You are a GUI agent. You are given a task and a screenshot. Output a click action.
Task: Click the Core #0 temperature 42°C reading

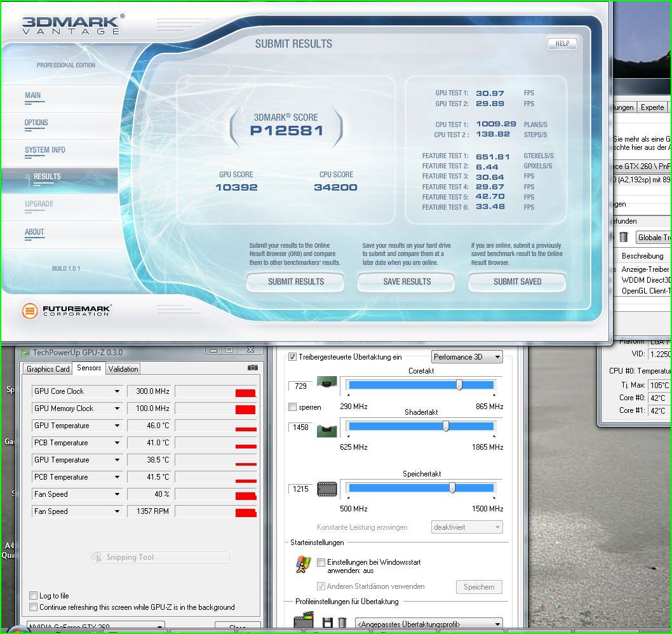click(x=658, y=398)
